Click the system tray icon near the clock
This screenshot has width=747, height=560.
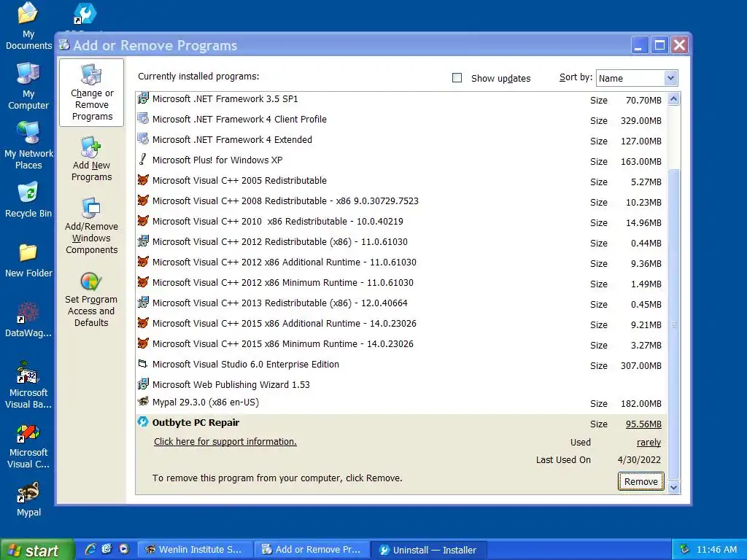(684, 549)
